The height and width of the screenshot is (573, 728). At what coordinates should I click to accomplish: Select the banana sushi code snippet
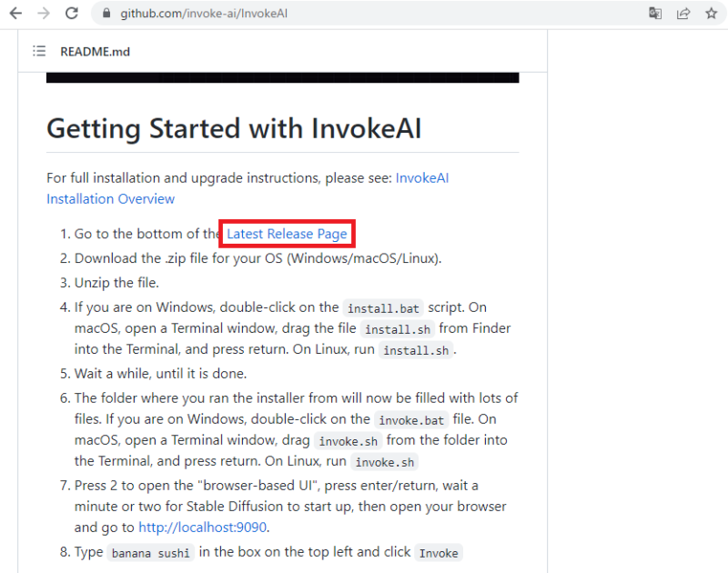click(150, 552)
